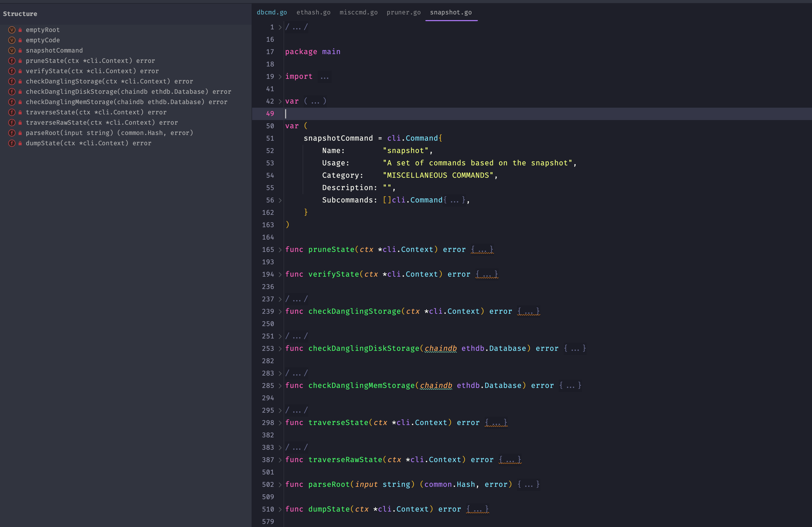Screen dimensions: 812x527
Task: Expand the checkDanglingDiskStorage fold arrow at line 253
Action: click(280, 349)
